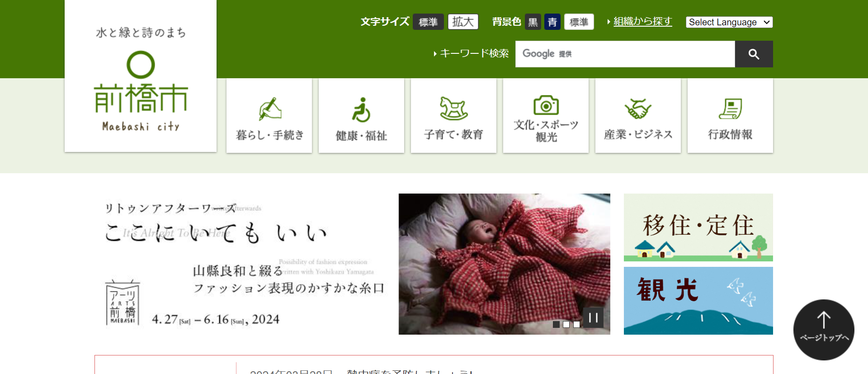Image resolution: width=868 pixels, height=374 pixels.
Task: Open 暮らし・手続き pen icon category
Action: pyautogui.click(x=269, y=116)
